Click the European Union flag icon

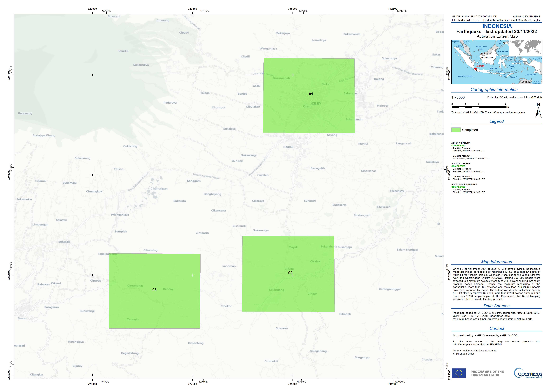pyautogui.click(x=459, y=373)
